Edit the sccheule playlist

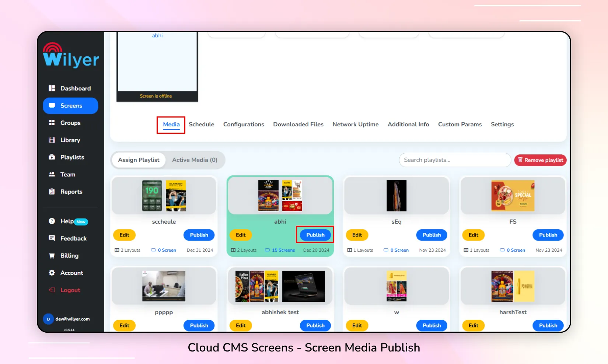click(x=125, y=235)
